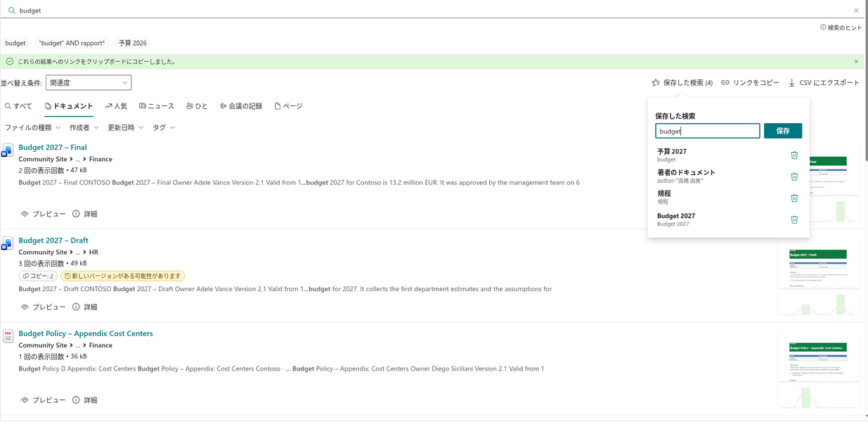
Task: Click thumbnail preview of Budget 2027 – Draft
Action: coord(818,266)
